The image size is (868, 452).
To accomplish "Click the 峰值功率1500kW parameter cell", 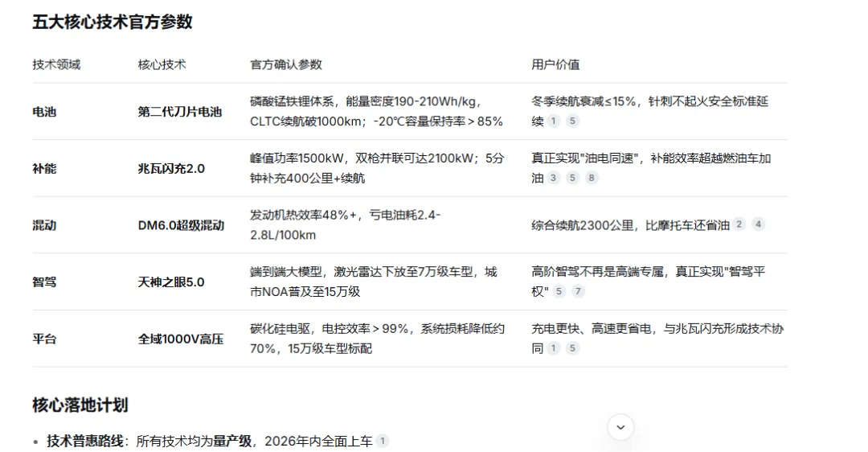I will click(x=377, y=168).
